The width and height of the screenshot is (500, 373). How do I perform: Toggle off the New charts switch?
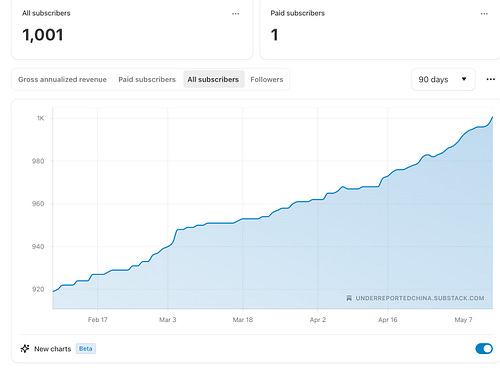[x=484, y=349]
